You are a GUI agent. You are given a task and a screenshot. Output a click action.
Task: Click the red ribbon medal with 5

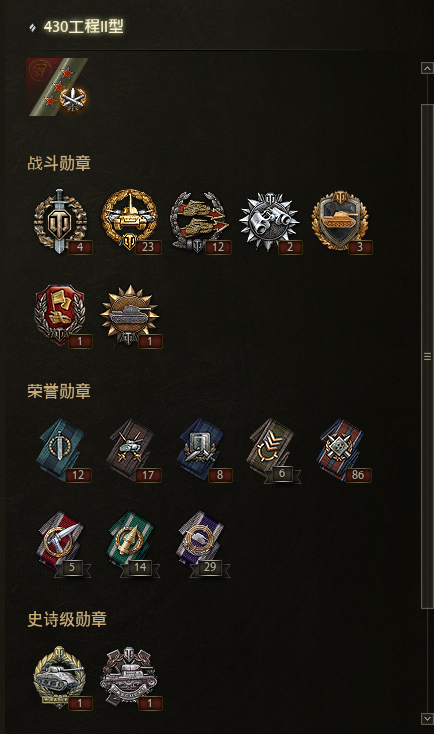[x=61, y=543]
